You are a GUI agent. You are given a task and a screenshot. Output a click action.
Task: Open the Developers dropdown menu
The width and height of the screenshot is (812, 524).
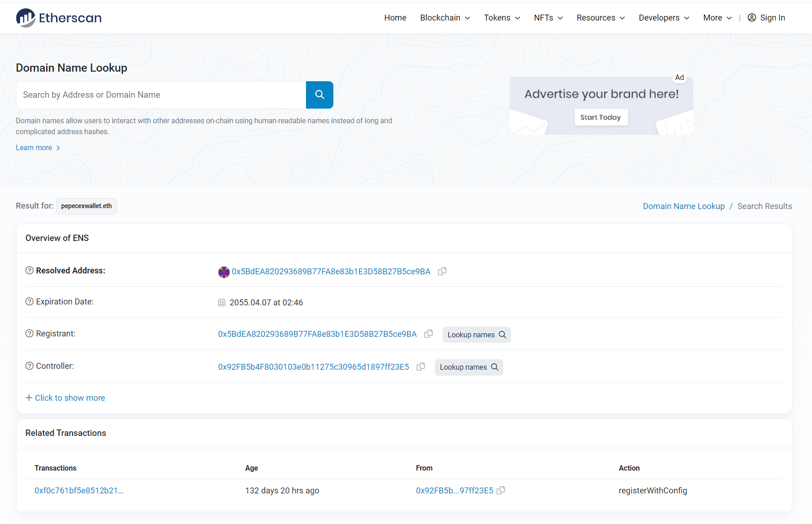[x=664, y=18]
